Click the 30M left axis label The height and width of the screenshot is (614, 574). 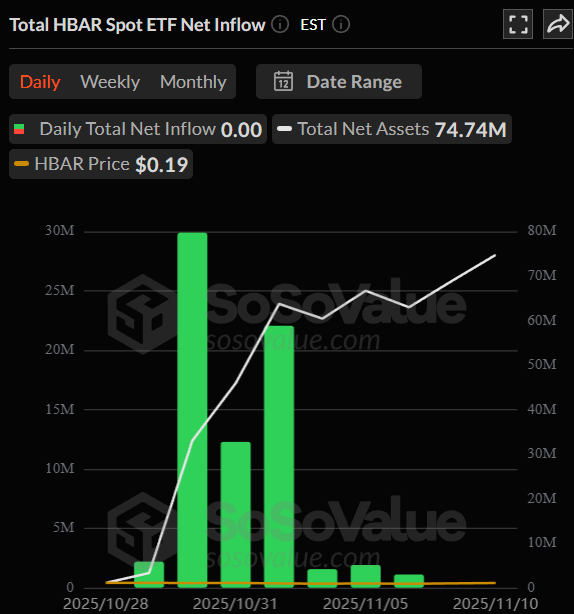60,230
